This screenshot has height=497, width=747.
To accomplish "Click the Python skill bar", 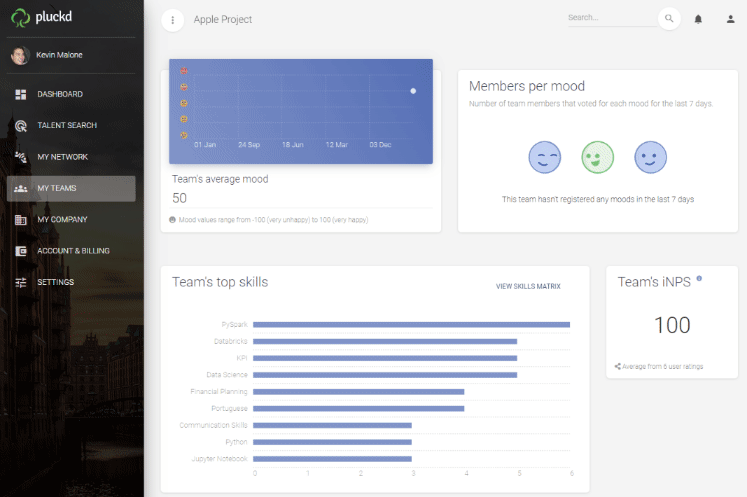I will (332, 442).
